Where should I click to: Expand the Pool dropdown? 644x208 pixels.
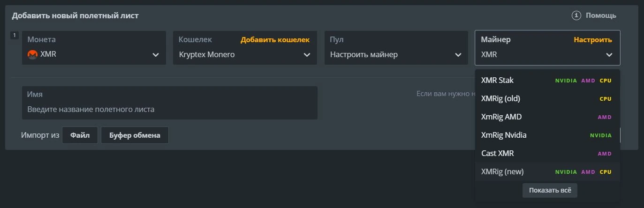click(396, 55)
